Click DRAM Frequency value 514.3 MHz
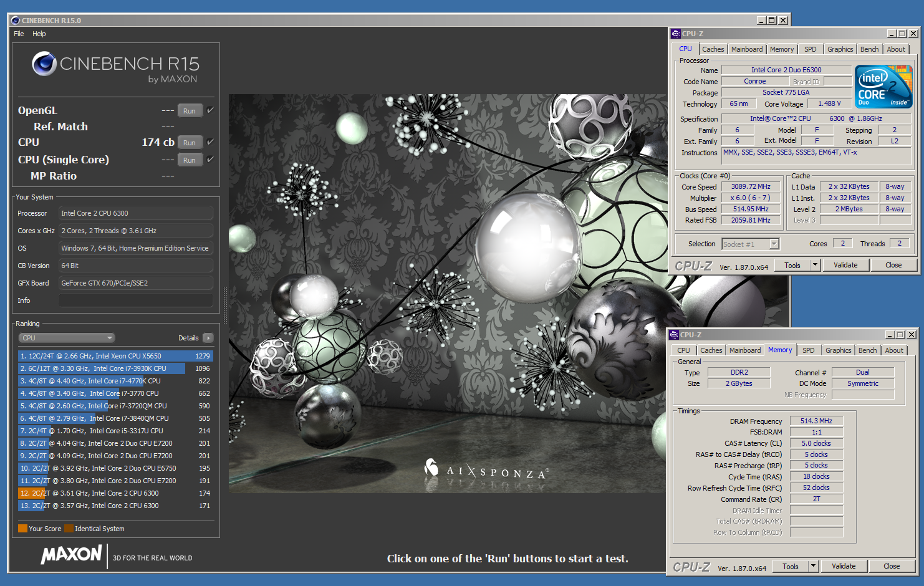Screen dimensions: 924x586 click(x=816, y=421)
